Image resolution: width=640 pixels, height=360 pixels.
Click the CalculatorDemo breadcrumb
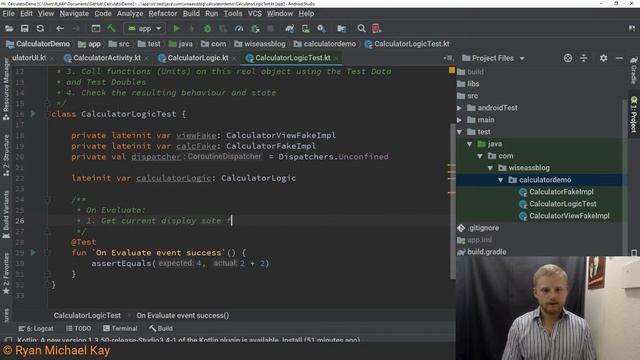tap(38, 44)
